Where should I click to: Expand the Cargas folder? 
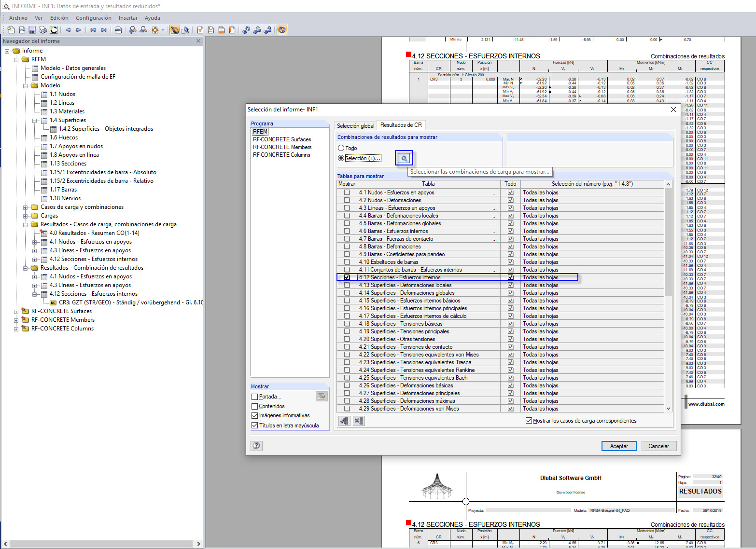point(26,216)
